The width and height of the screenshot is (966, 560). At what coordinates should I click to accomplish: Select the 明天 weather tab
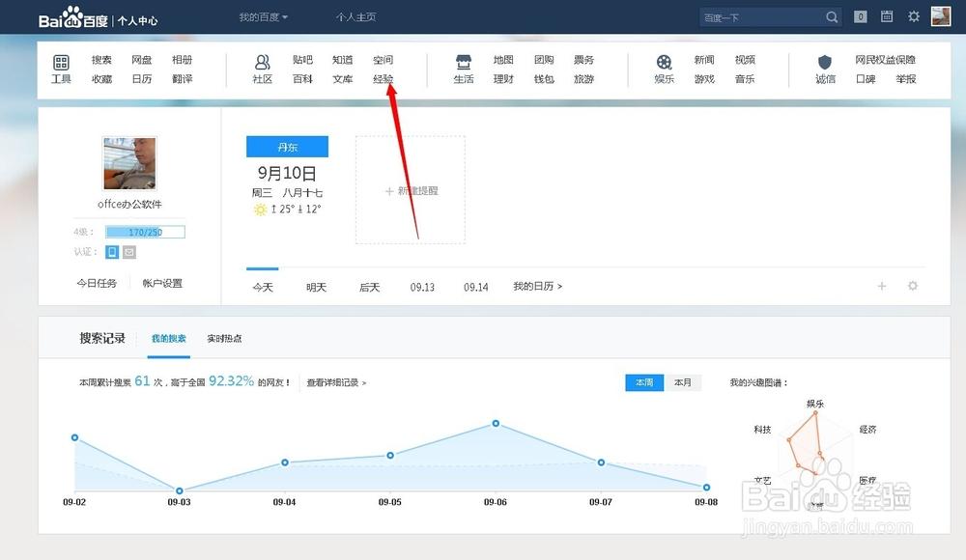[315, 287]
